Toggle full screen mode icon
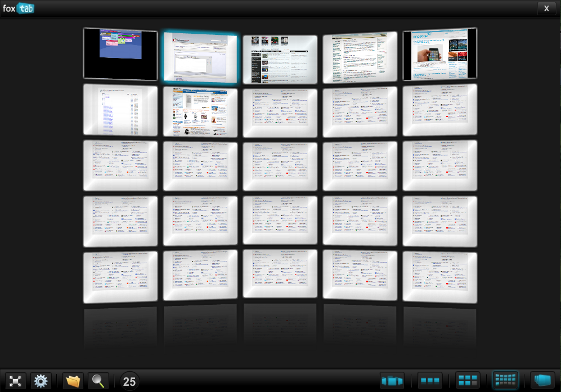 pos(15,381)
